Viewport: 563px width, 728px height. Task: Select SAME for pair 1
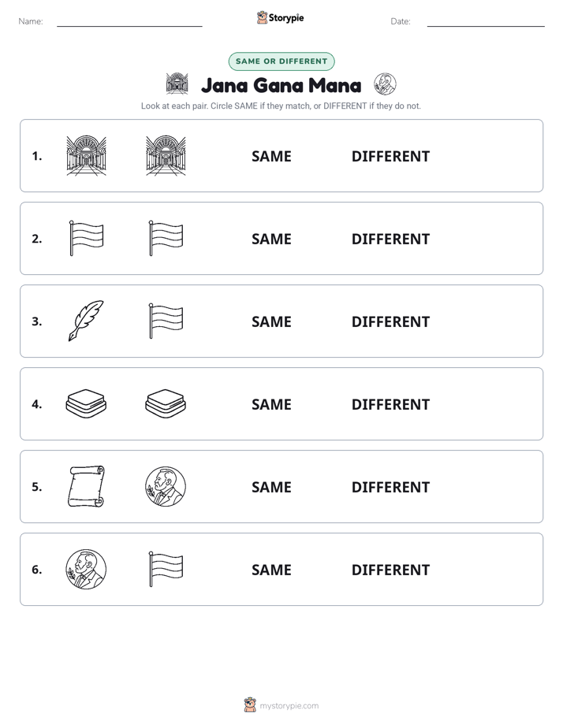pyautogui.click(x=271, y=157)
